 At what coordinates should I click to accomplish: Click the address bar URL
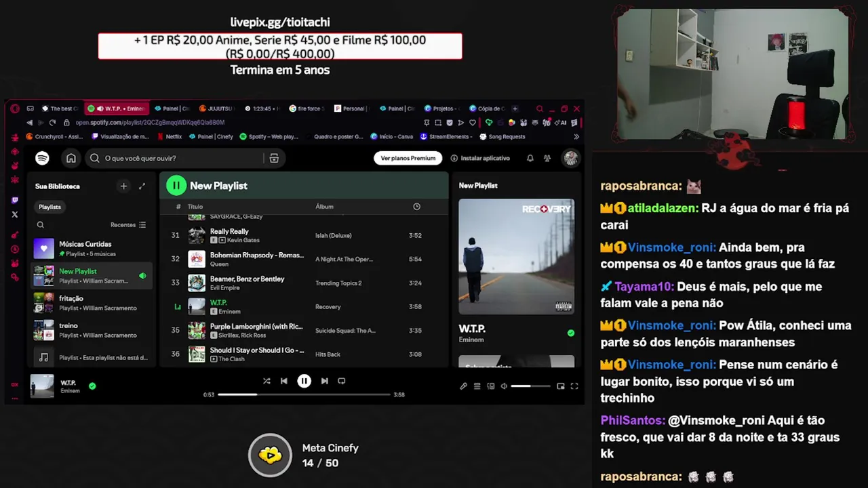click(x=150, y=123)
